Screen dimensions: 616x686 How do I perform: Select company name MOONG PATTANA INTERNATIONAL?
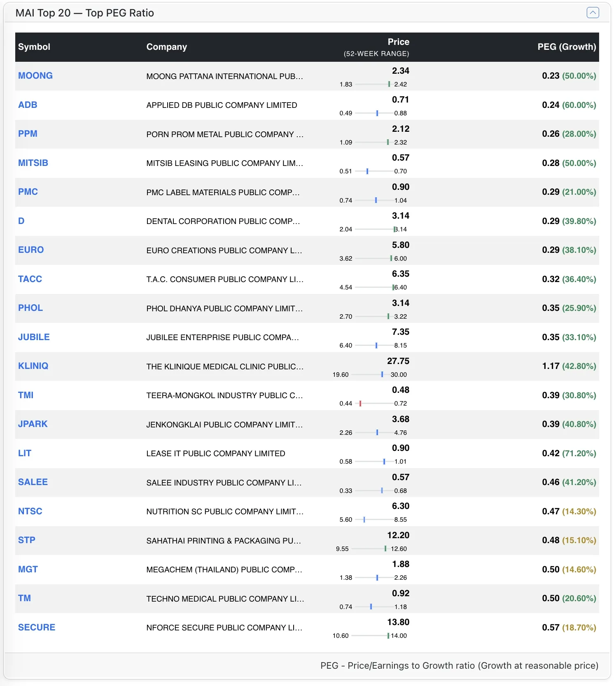click(225, 76)
